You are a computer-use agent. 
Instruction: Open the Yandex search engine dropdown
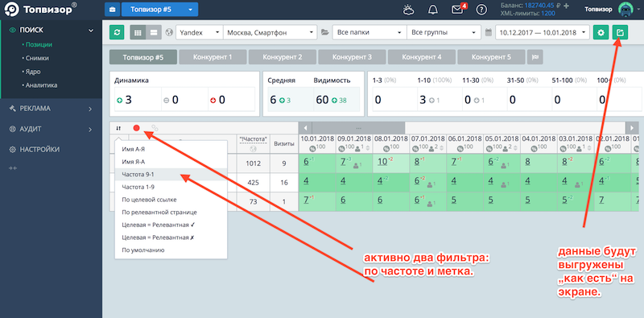pos(199,32)
